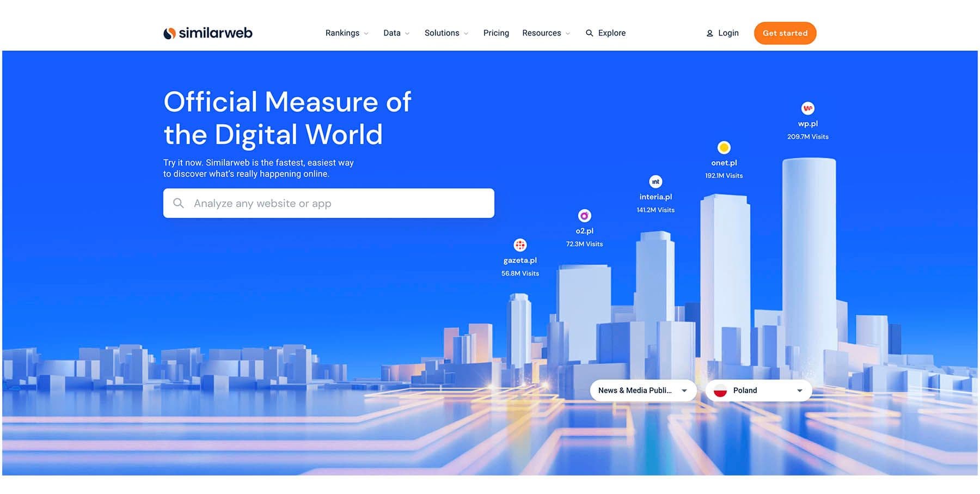The height and width of the screenshot is (494, 980).
Task: Click the interia.pl site icon
Action: [656, 181]
